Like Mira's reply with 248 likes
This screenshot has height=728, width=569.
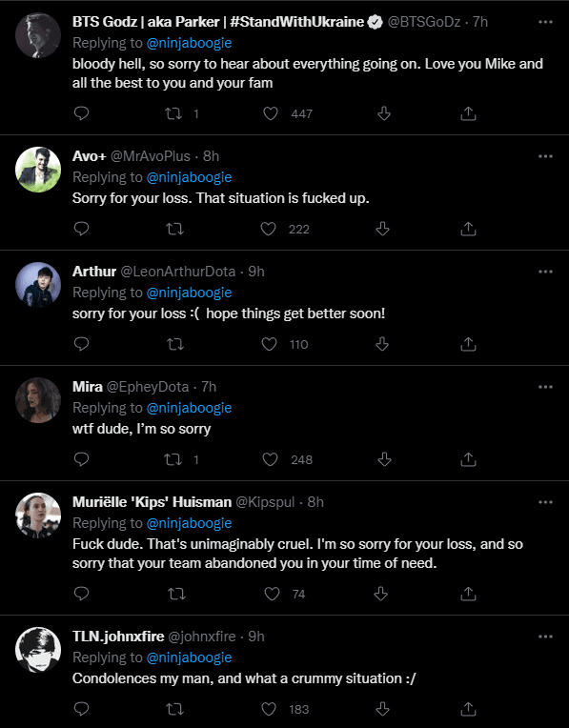(x=270, y=459)
